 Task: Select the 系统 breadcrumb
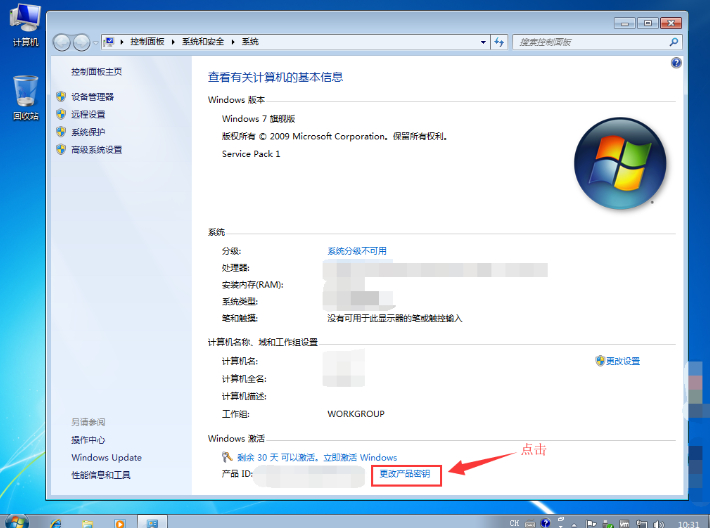point(250,42)
